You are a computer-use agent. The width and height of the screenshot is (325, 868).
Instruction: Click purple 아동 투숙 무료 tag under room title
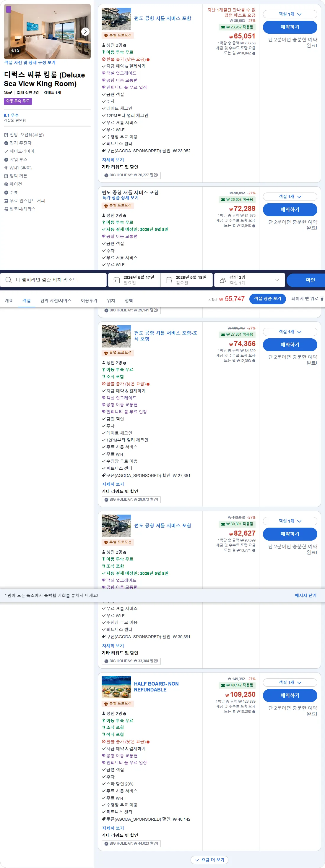pyautogui.click(x=18, y=101)
